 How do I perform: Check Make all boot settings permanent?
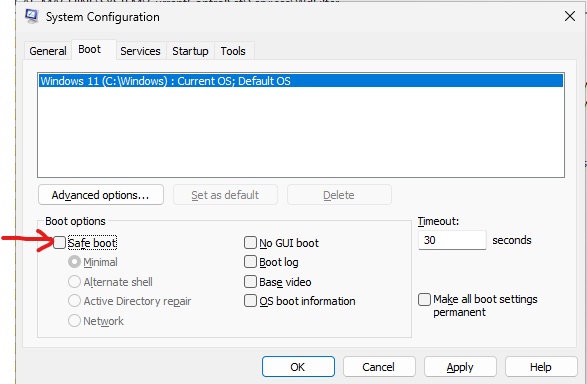click(424, 299)
